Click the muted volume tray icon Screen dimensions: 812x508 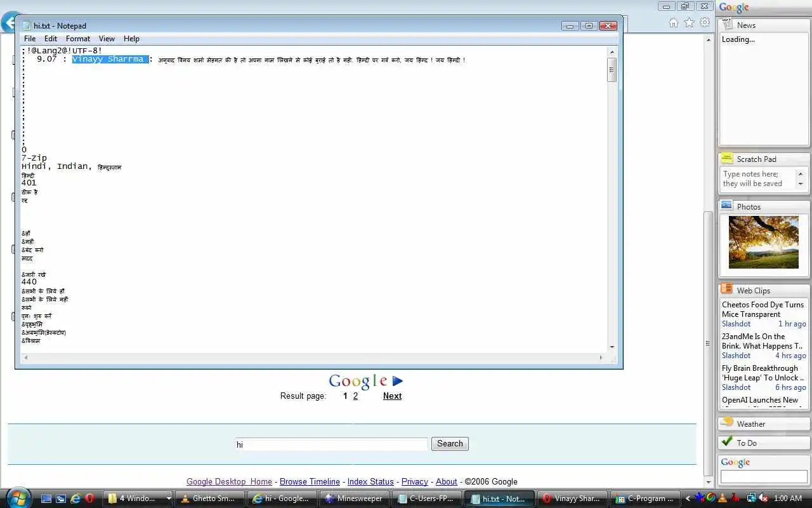pyautogui.click(x=764, y=498)
